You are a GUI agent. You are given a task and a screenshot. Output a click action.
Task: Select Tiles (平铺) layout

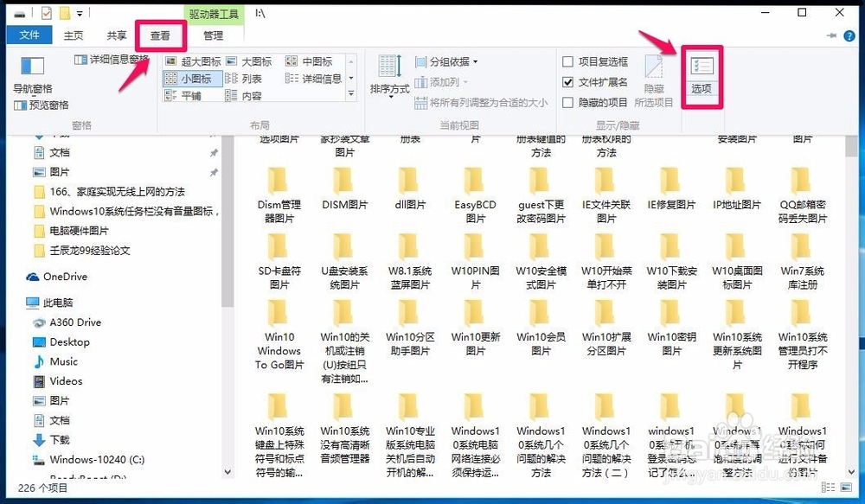click(183, 96)
